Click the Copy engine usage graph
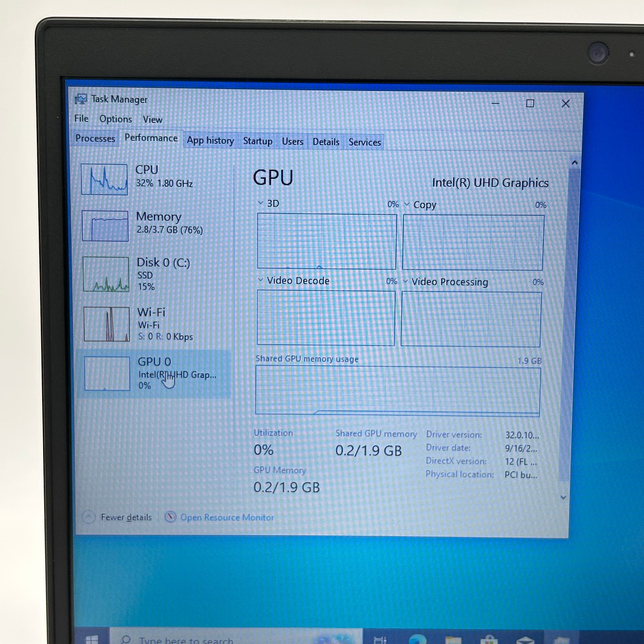Screen dimensions: 644x644 [473, 242]
